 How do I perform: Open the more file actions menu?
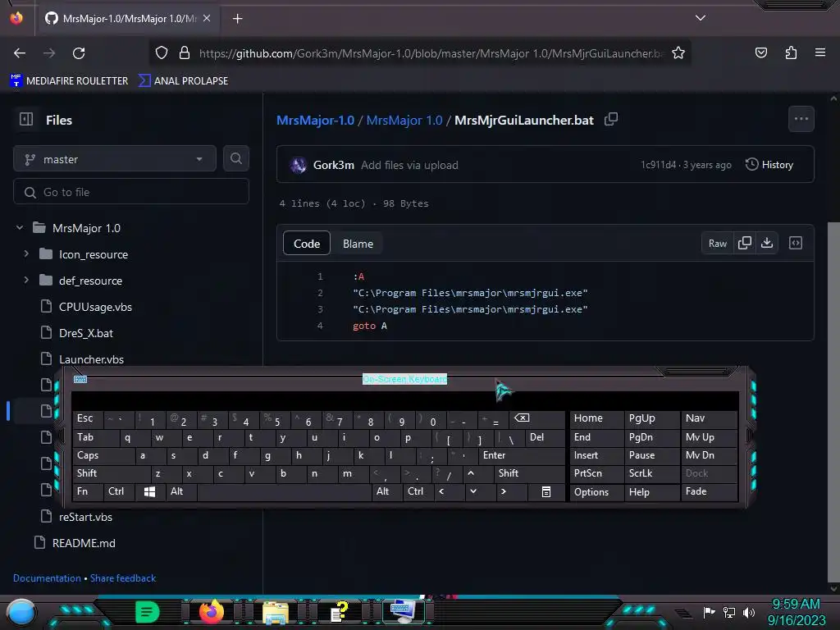tap(801, 119)
